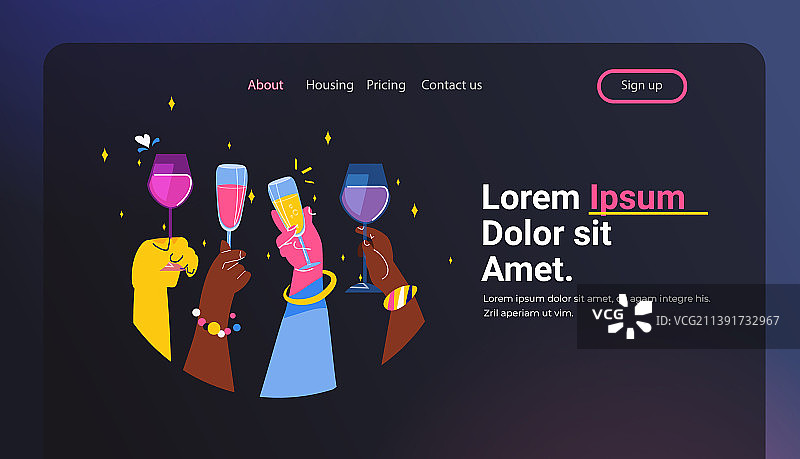Select Contact us in navigation
This screenshot has height=459, width=800.
coord(452,85)
